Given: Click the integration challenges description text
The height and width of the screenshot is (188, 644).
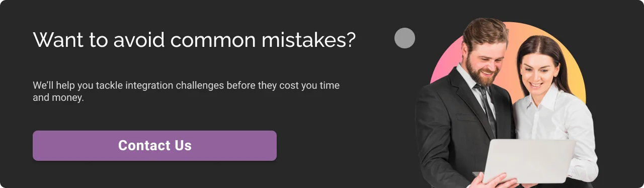Looking at the screenshot, I should [x=186, y=91].
